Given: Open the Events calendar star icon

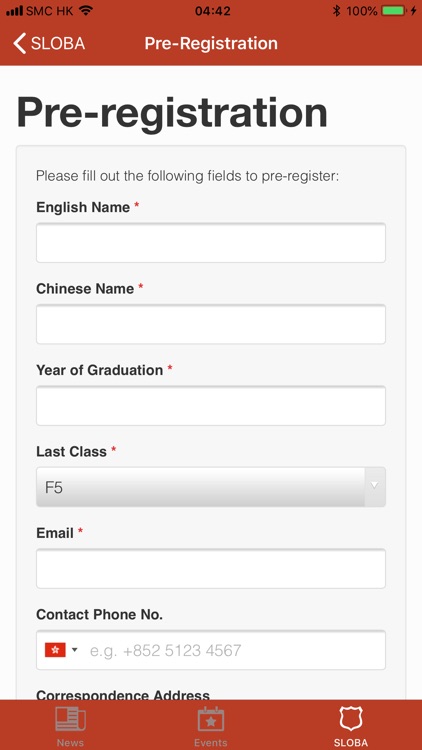Looking at the screenshot, I should click(211, 719).
